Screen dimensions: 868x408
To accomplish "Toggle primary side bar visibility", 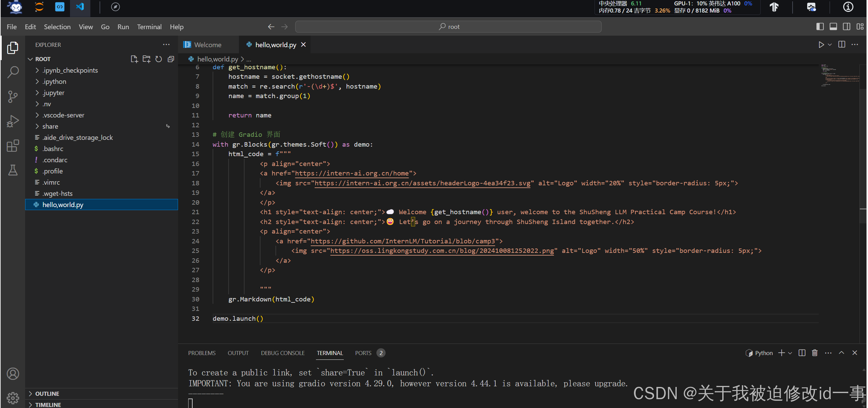I will (x=820, y=26).
